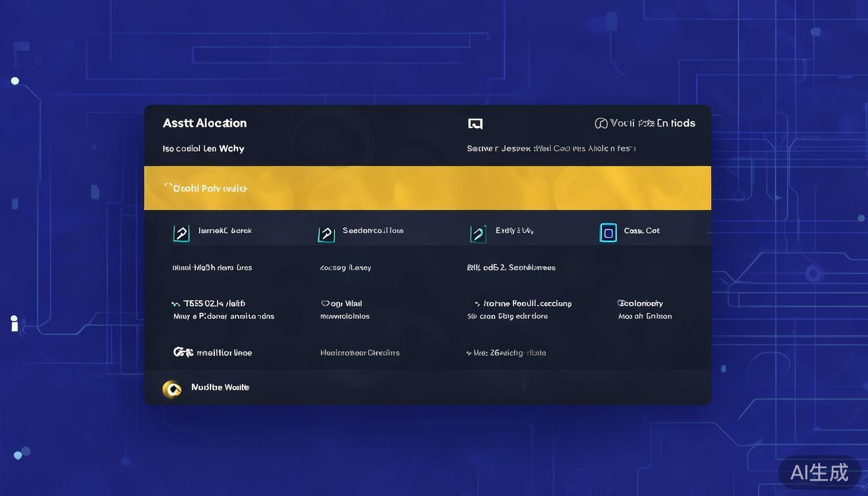Select the "Iso codiol Len Wchy" subheading
The height and width of the screenshot is (496, 868).
pyautogui.click(x=203, y=149)
